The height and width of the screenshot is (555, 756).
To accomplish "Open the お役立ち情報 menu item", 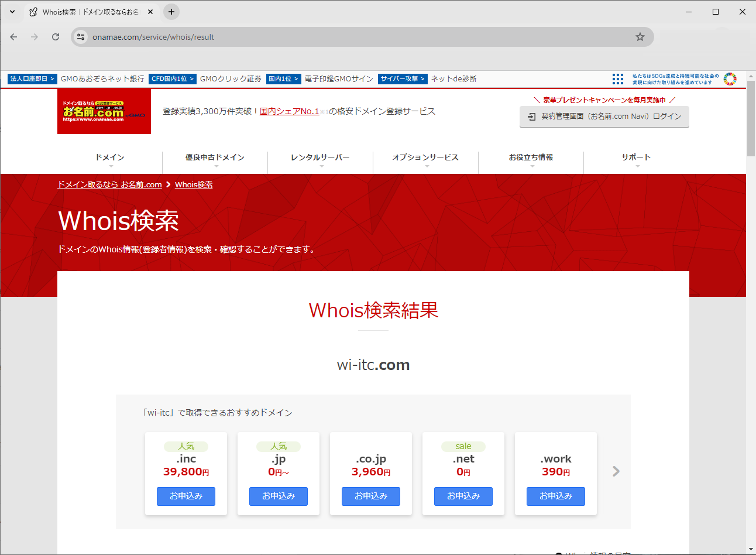I will point(531,157).
